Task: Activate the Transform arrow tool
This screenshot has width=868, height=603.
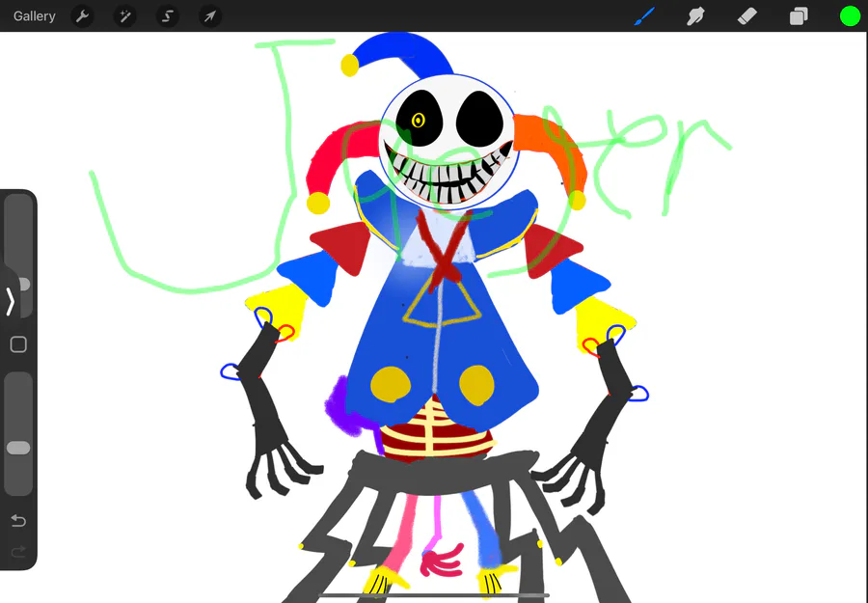Action: click(210, 16)
